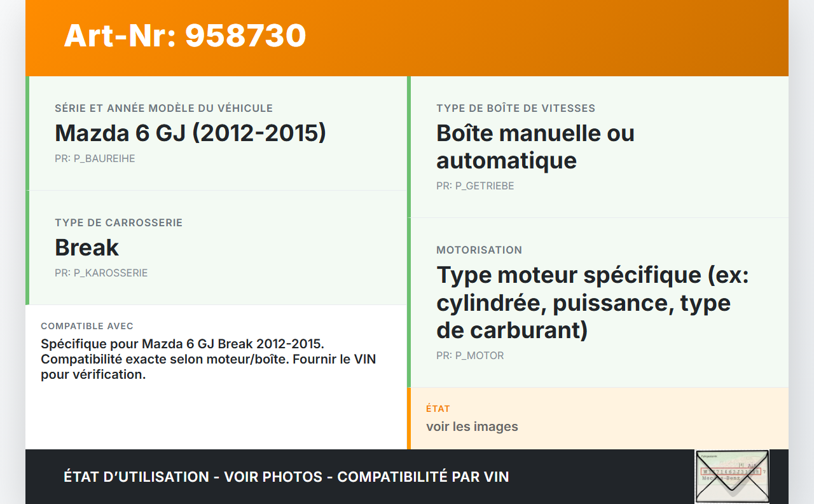Click the code "PR: P_MOTOR"
814x504 pixels.
(470, 355)
